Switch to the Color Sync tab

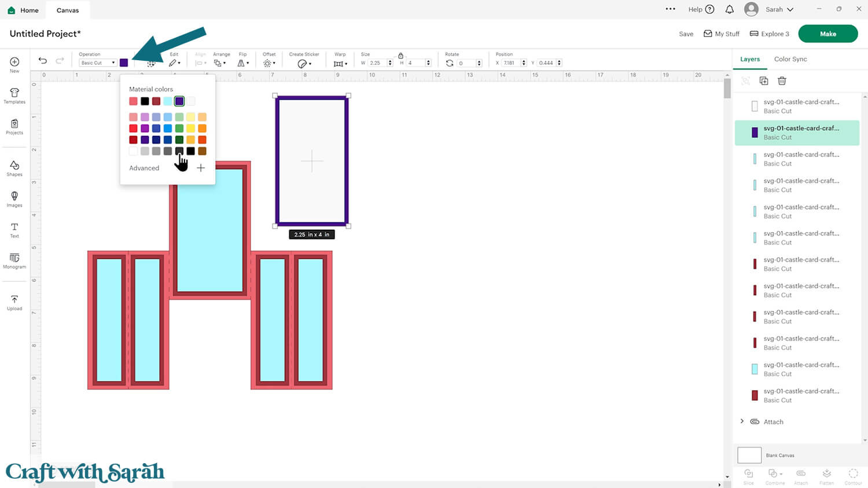(790, 59)
